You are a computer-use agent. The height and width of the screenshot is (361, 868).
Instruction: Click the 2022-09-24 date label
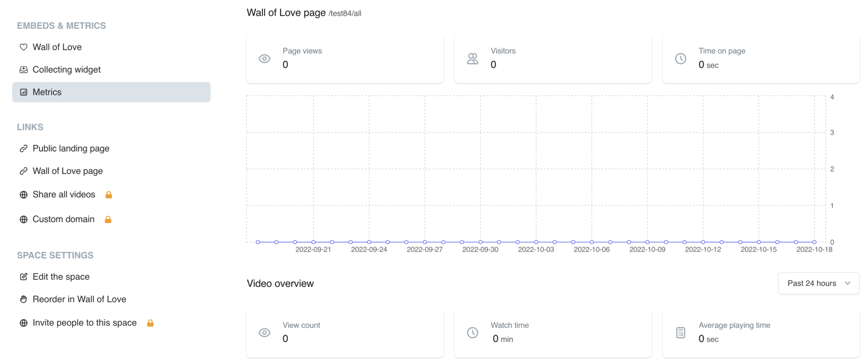369,250
